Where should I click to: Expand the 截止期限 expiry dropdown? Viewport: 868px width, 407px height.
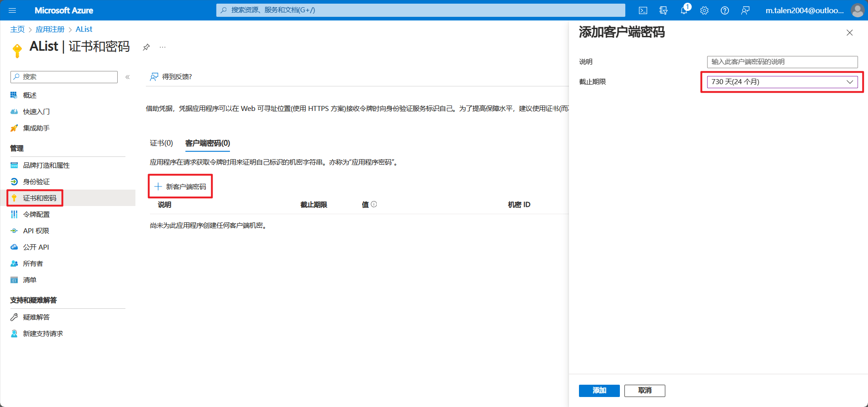(x=782, y=82)
